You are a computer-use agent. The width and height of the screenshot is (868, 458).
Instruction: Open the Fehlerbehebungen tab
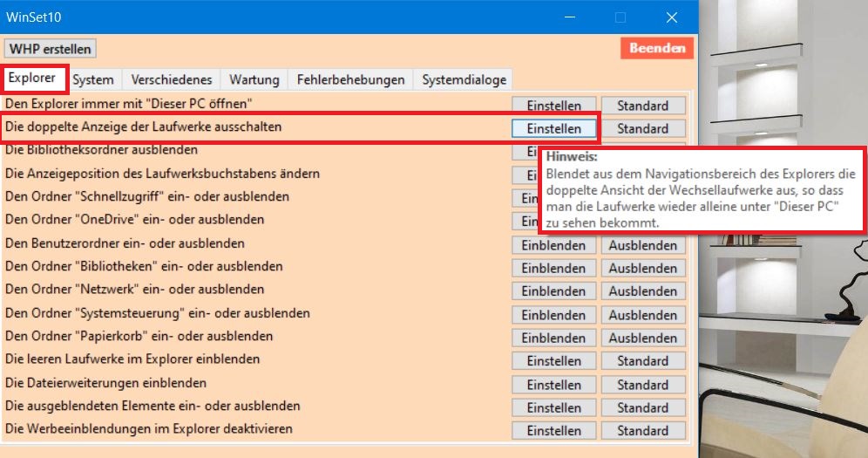coord(350,79)
